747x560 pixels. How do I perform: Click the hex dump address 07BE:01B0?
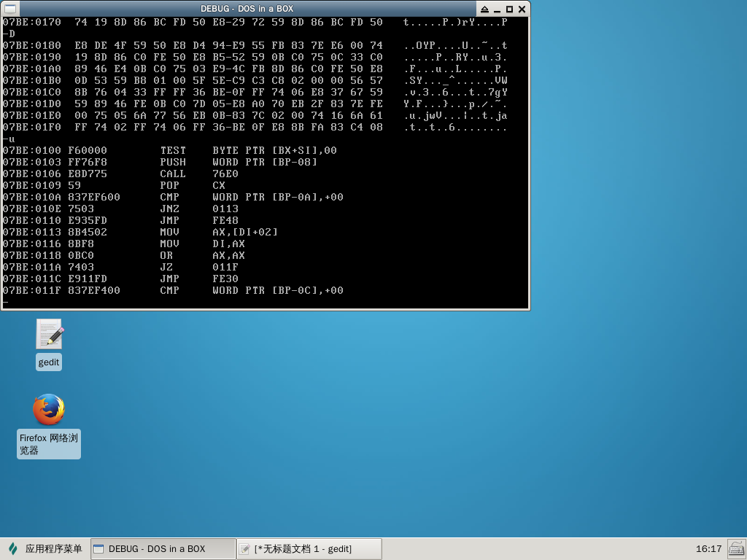click(x=32, y=80)
